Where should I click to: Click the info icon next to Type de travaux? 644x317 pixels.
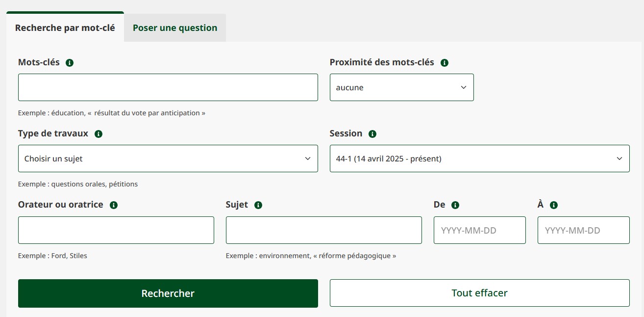click(x=98, y=133)
